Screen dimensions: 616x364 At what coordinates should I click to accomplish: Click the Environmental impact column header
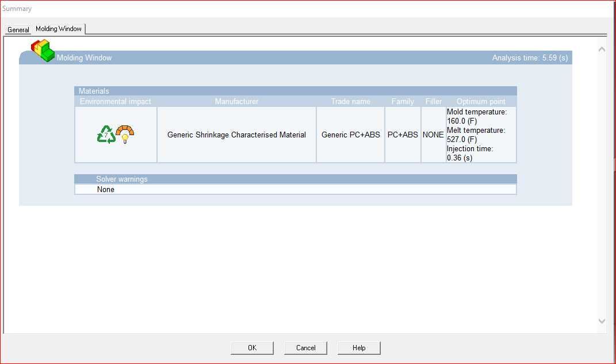pos(116,101)
